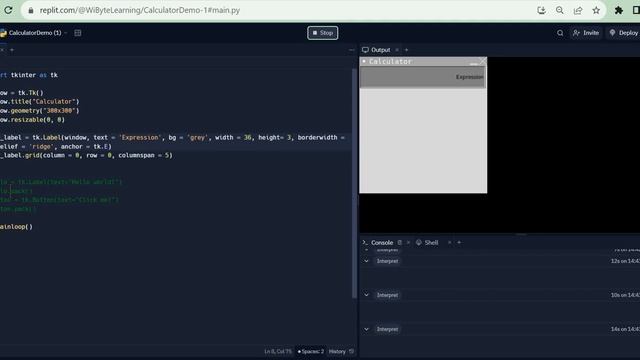Switch to the Output tab

click(x=376, y=50)
